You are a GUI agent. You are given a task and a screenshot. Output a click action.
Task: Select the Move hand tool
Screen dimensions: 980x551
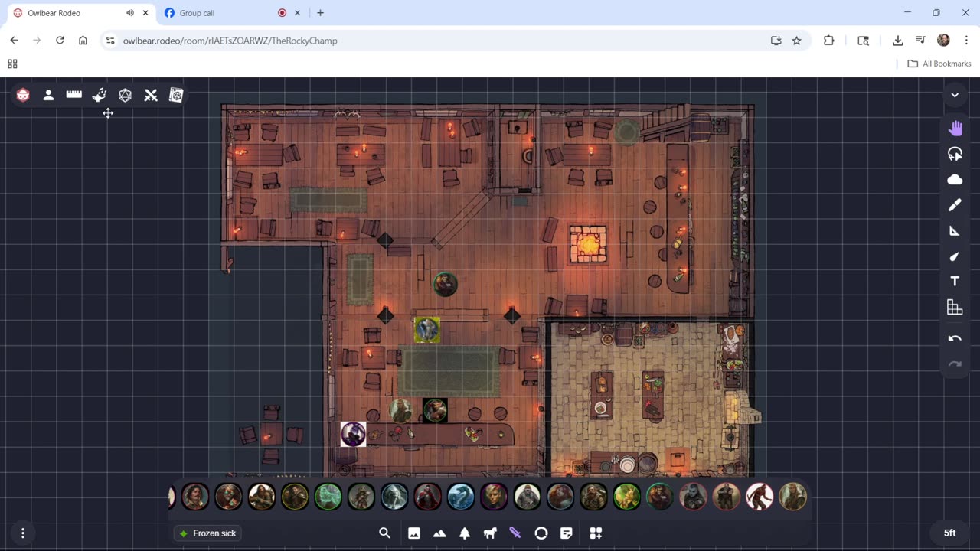click(955, 129)
